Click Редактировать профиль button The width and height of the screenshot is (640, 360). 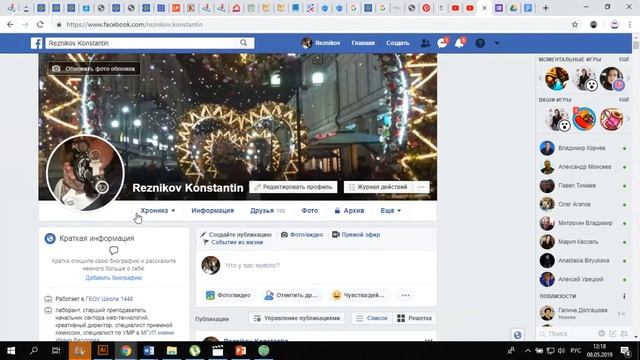coord(293,187)
